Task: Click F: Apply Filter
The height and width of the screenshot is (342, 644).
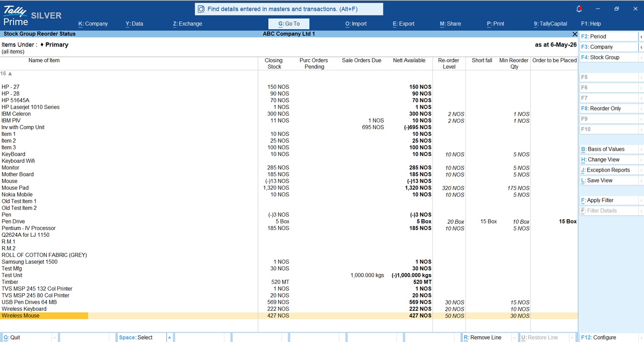Action: (609, 201)
